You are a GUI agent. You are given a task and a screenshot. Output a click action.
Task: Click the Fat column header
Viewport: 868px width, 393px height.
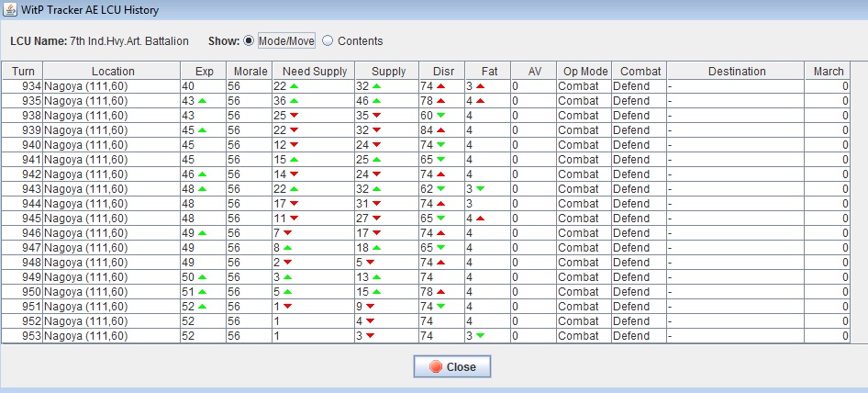point(488,71)
